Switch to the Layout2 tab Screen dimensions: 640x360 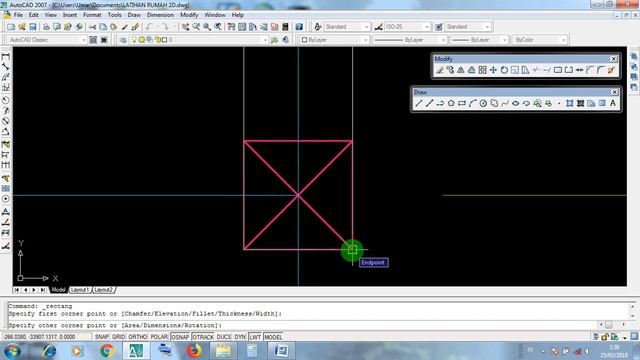(x=104, y=290)
